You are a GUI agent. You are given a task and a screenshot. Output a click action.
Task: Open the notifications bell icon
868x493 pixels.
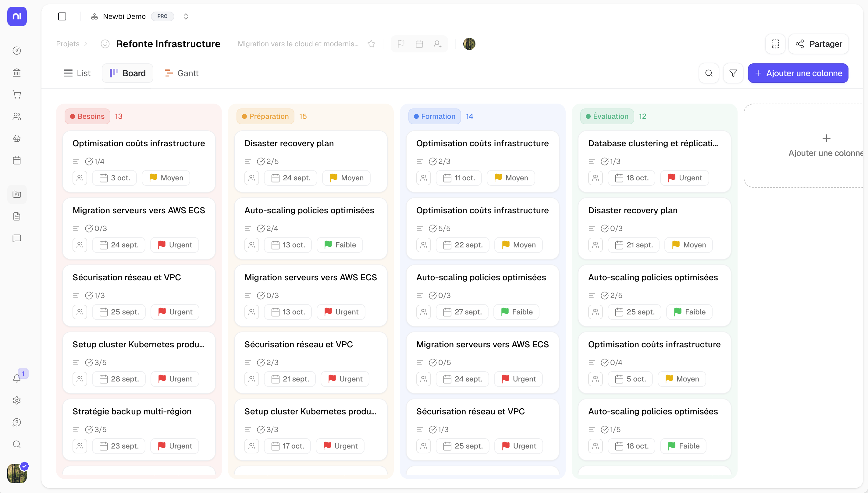[16, 378]
